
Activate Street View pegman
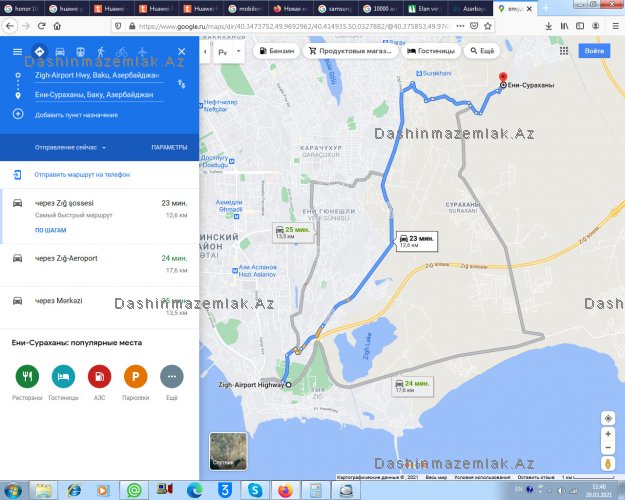coord(608,464)
